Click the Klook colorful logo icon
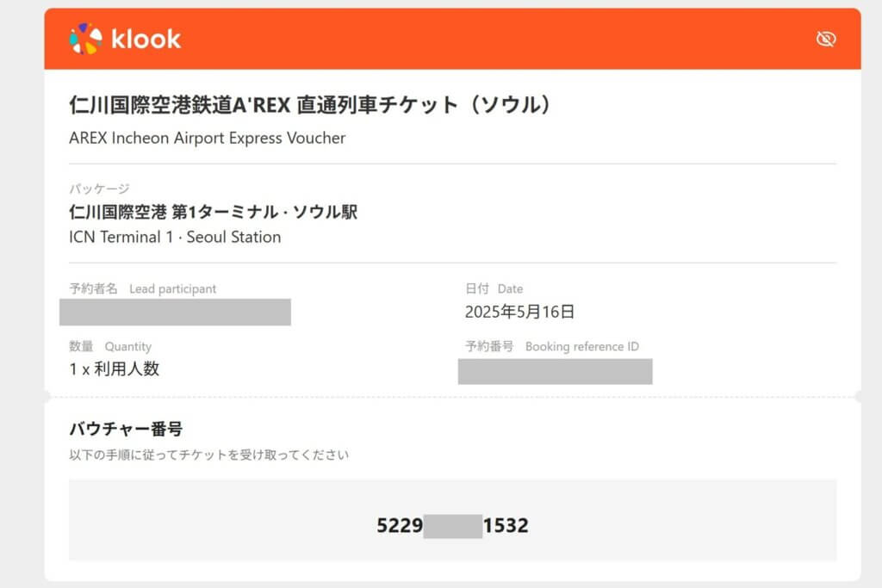 [85, 39]
